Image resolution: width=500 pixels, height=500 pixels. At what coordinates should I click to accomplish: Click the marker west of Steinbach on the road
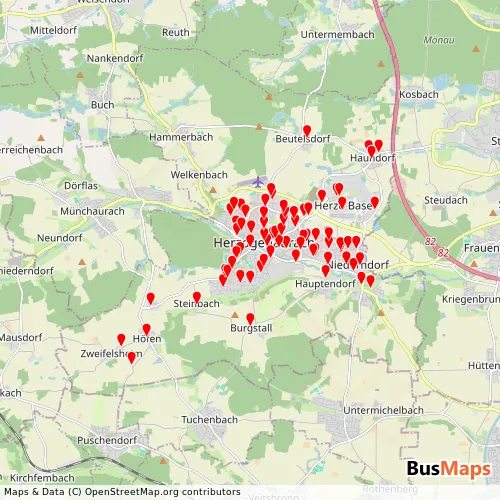(x=151, y=298)
